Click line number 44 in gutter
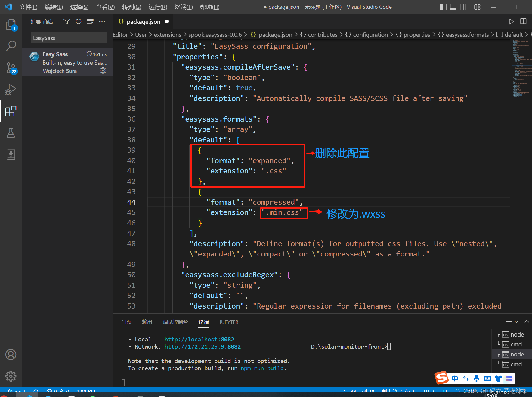Screen dimensions: 532x397 pos(131,202)
